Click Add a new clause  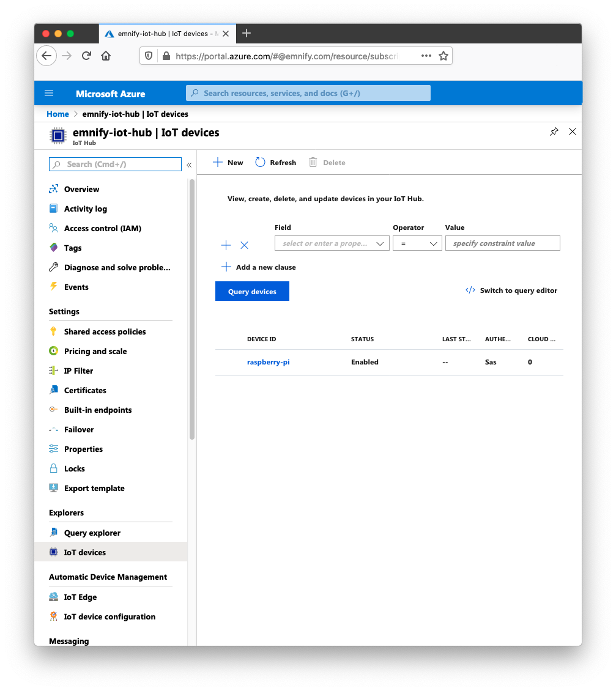[258, 267]
